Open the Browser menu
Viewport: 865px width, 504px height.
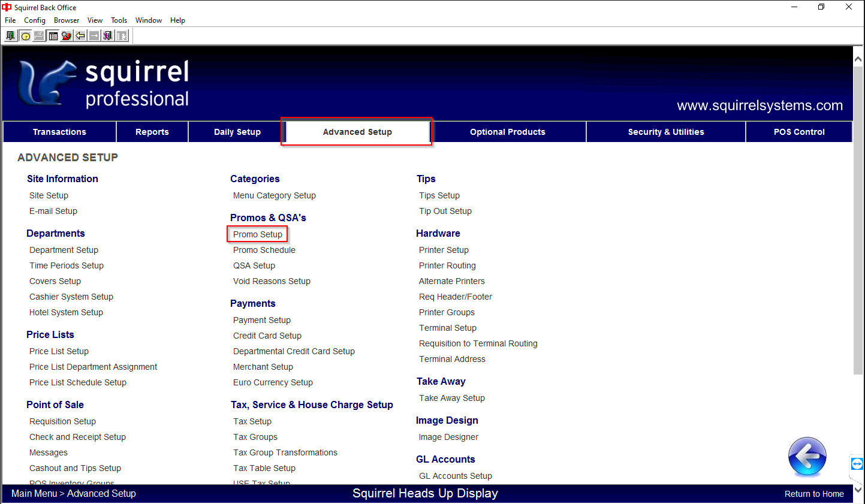tap(67, 20)
